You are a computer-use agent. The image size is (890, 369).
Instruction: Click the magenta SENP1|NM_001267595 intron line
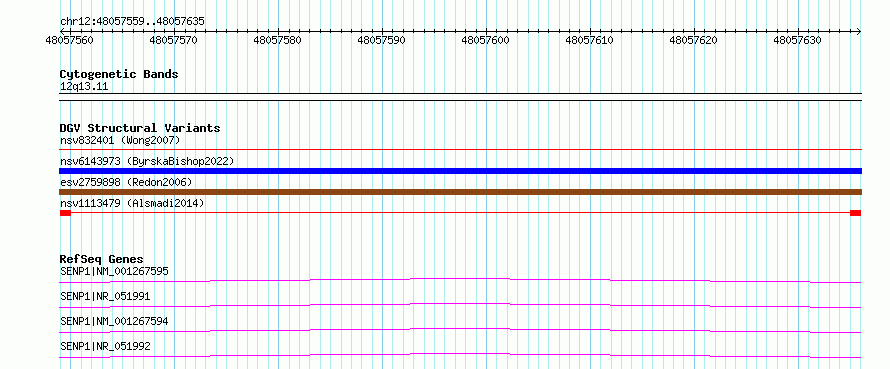460,279
